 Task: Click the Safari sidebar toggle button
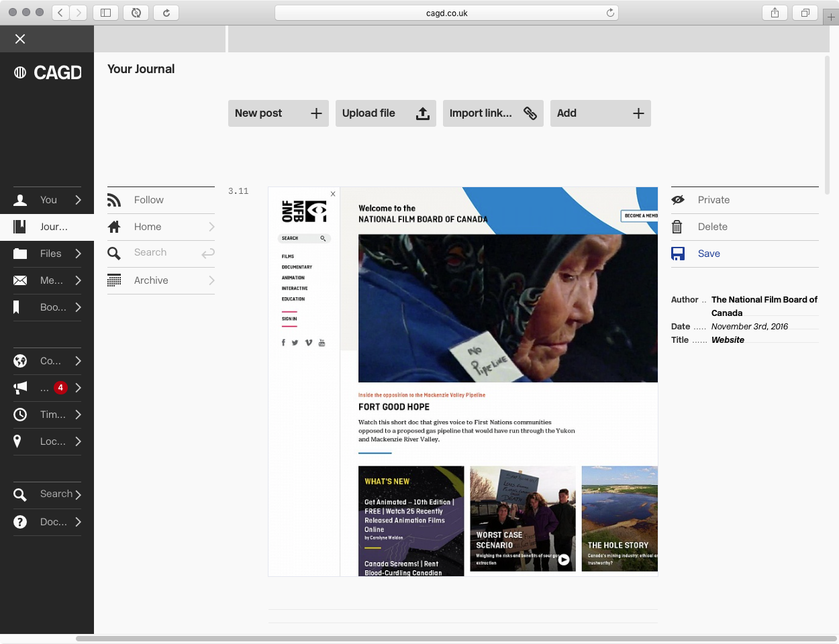click(x=105, y=13)
